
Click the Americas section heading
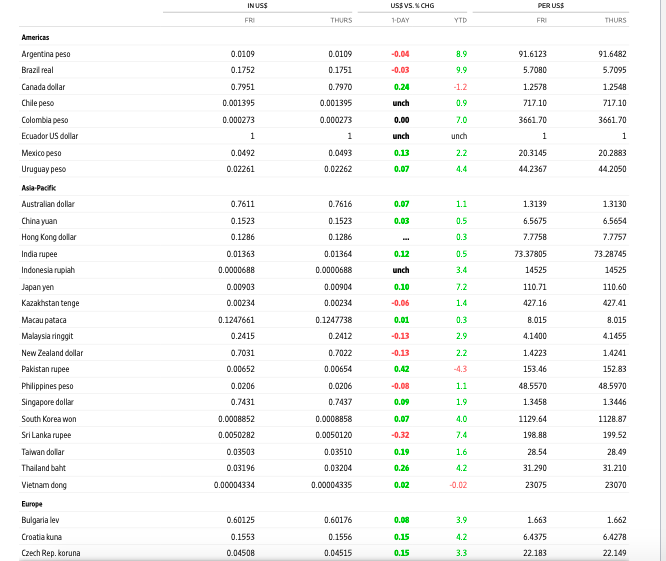[x=35, y=37]
